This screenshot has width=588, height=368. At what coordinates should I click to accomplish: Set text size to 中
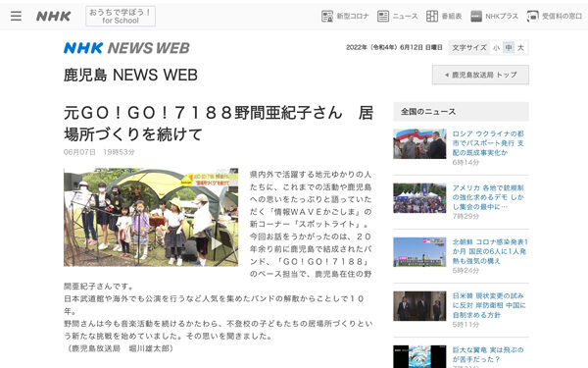click(x=509, y=48)
